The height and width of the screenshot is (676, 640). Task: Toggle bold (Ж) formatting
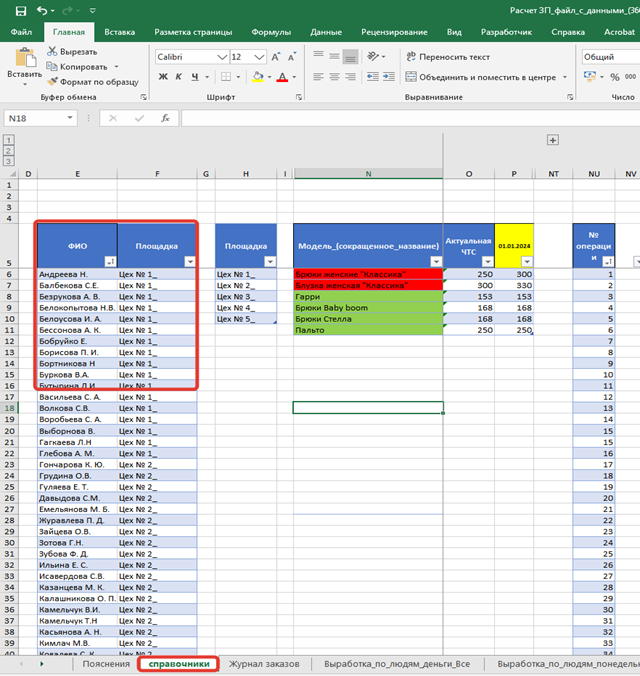pos(163,77)
